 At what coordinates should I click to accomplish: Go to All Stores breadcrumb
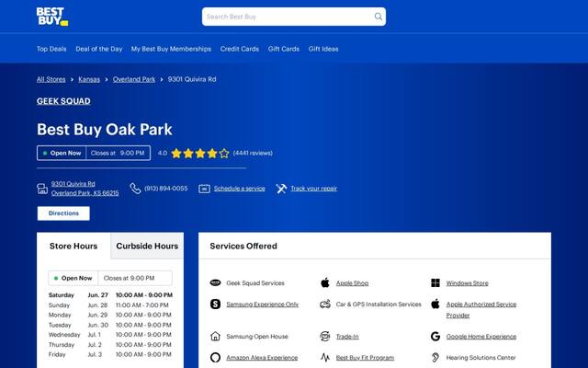tap(51, 79)
